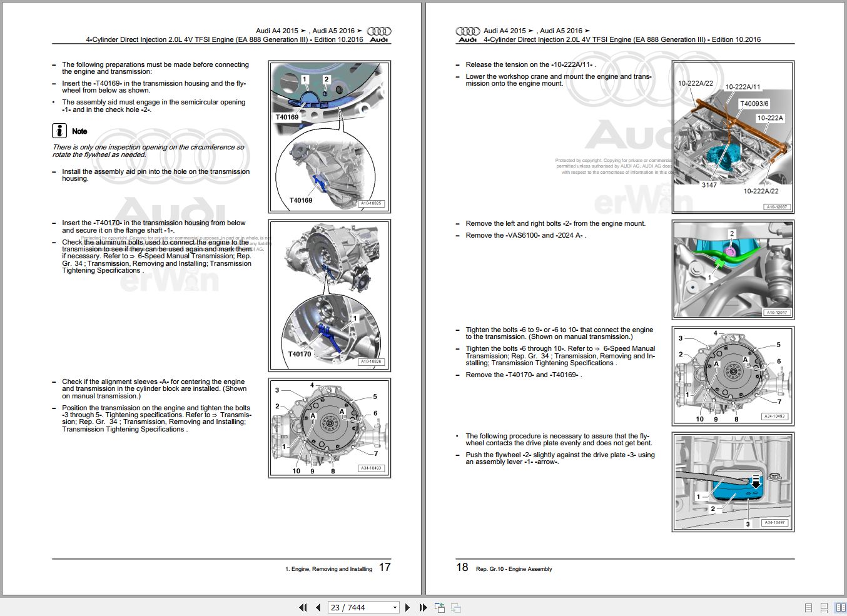
Task: Go to the next page
Action: click(408, 607)
